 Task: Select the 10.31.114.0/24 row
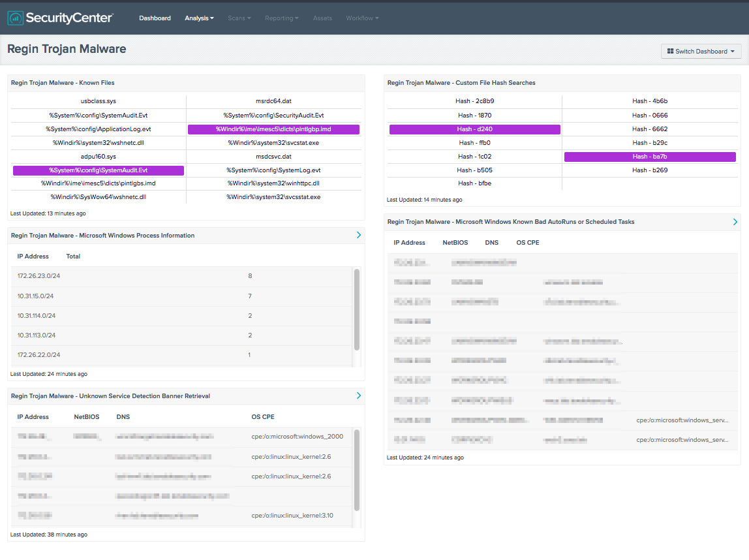181,316
